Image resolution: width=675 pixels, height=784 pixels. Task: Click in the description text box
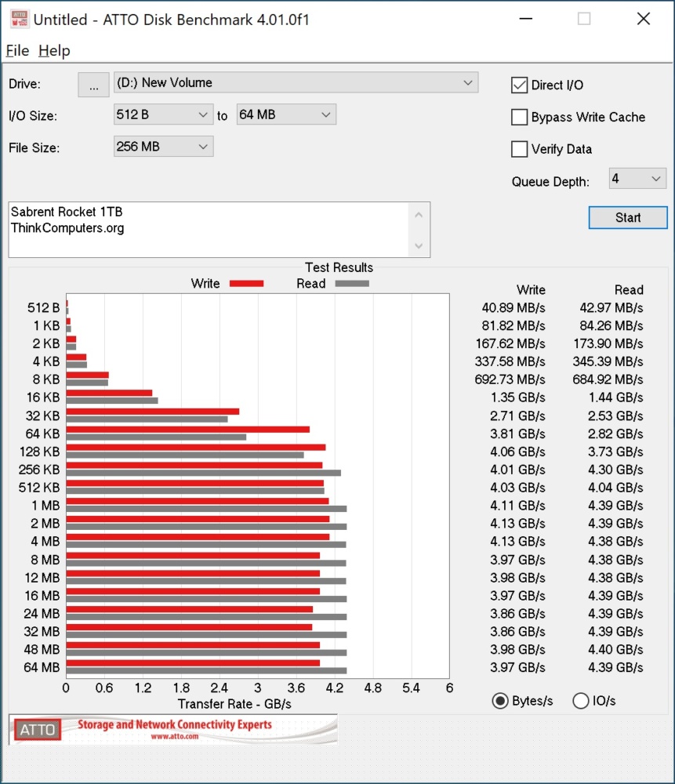tap(209, 230)
